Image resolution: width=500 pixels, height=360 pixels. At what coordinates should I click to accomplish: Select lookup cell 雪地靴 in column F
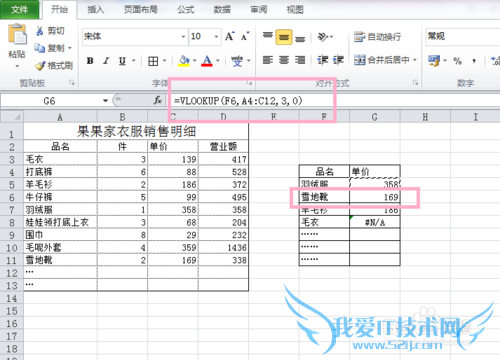click(324, 197)
